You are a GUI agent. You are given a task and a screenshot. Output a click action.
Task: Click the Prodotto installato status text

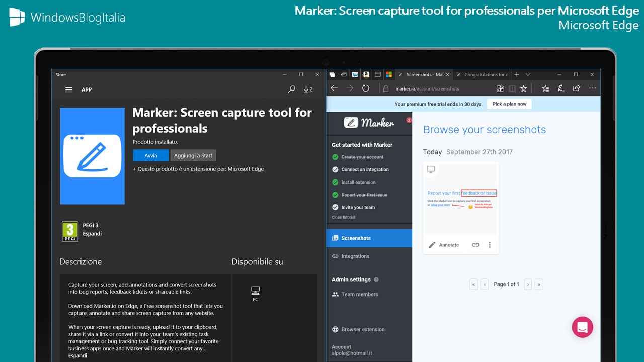[x=155, y=142]
